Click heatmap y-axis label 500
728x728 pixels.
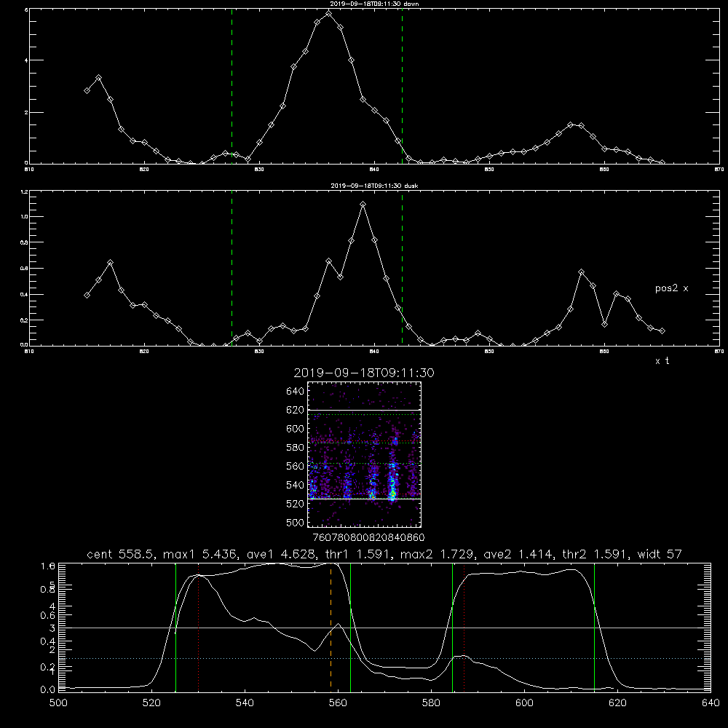click(296, 523)
